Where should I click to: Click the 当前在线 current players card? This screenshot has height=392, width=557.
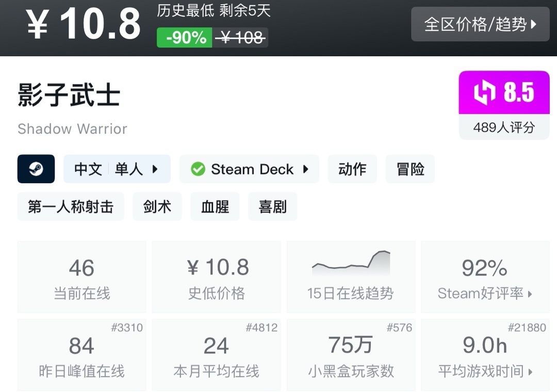(81, 276)
